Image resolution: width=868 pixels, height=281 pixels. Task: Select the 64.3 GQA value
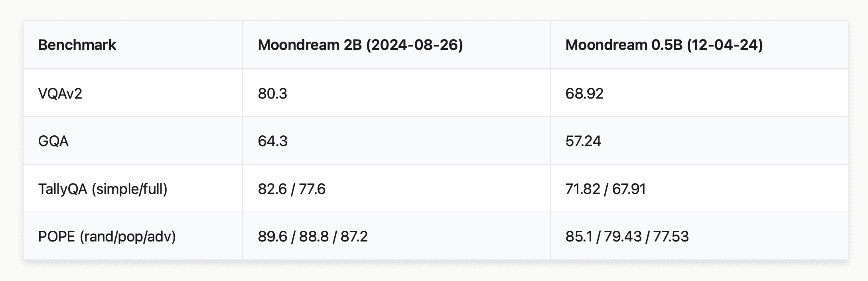point(272,141)
